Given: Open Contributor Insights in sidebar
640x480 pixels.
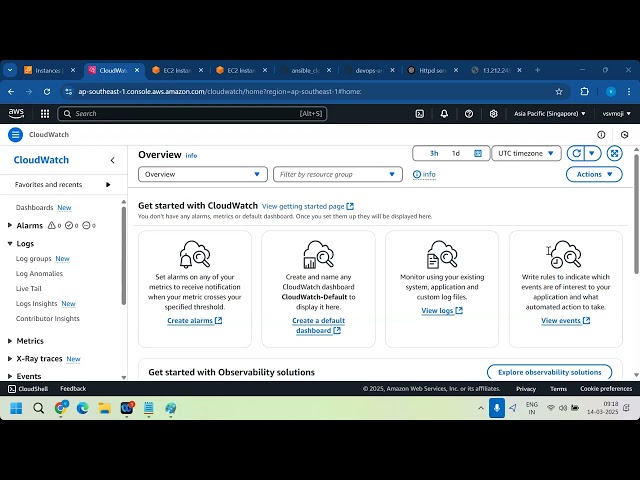Looking at the screenshot, I should point(47,318).
